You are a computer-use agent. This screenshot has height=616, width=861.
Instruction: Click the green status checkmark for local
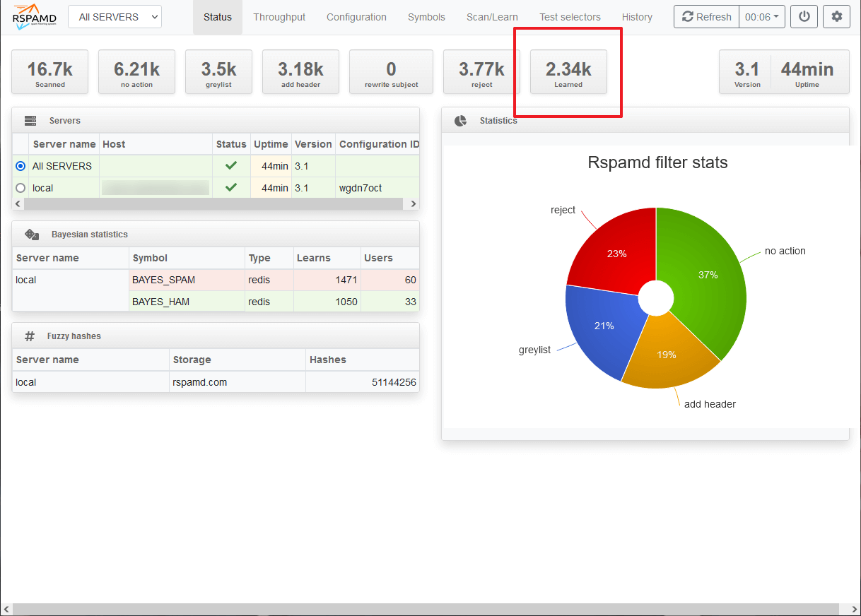tap(230, 187)
